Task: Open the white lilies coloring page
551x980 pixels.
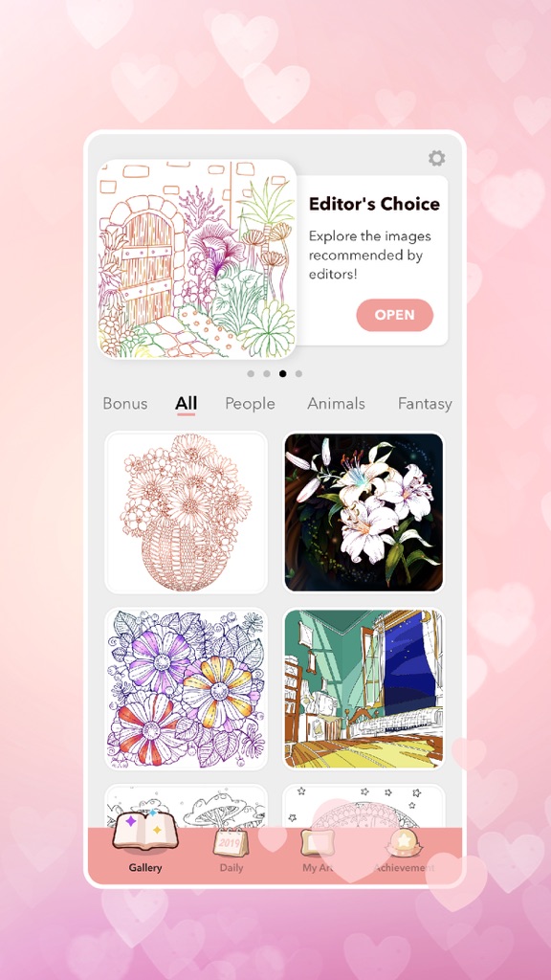Action: pyautogui.click(x=364, y=513)
